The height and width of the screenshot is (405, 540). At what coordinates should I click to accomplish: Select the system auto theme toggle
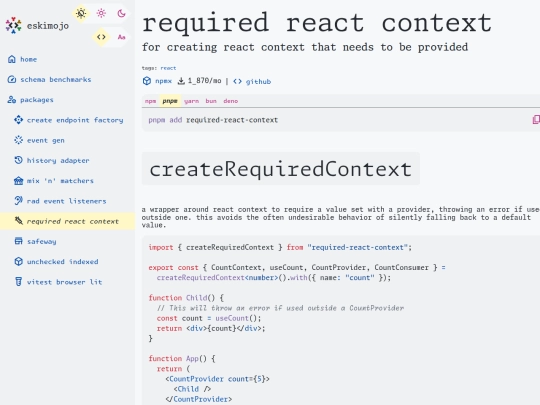(81, 13)
